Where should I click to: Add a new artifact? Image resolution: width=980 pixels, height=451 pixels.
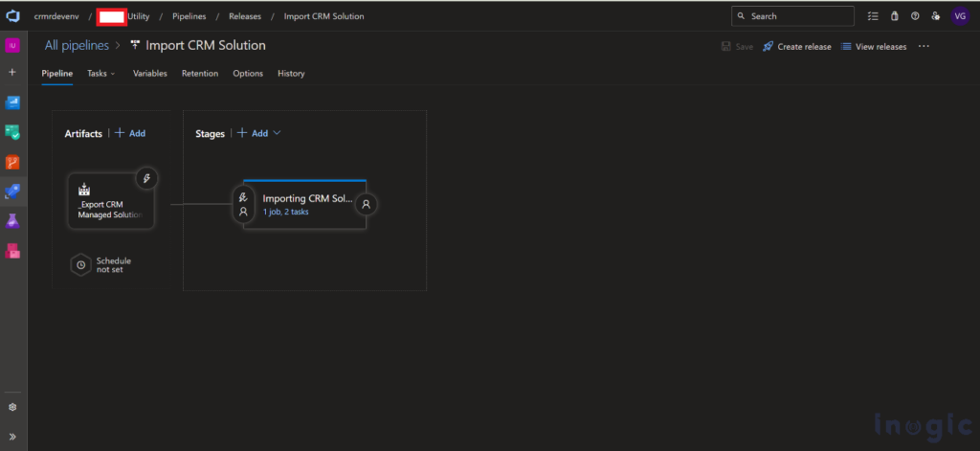point(130,133)
